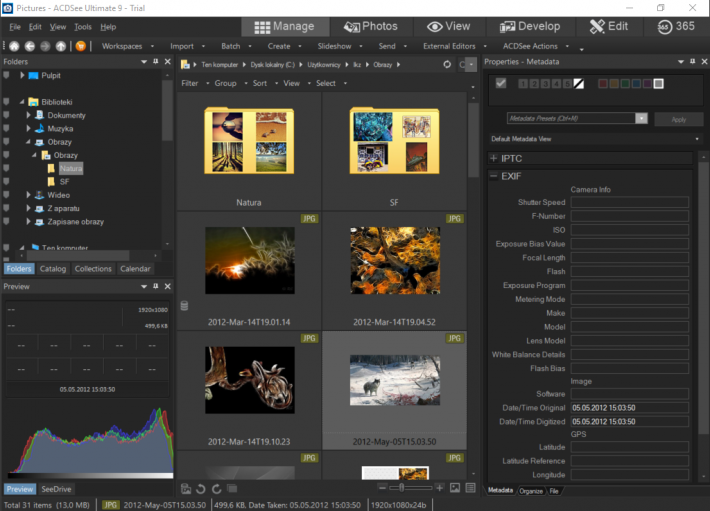Image resolution: width=710 pixels, height=511 pixels.
Task: Increase thumbnail size with plus button
Action: click(439, 487)
